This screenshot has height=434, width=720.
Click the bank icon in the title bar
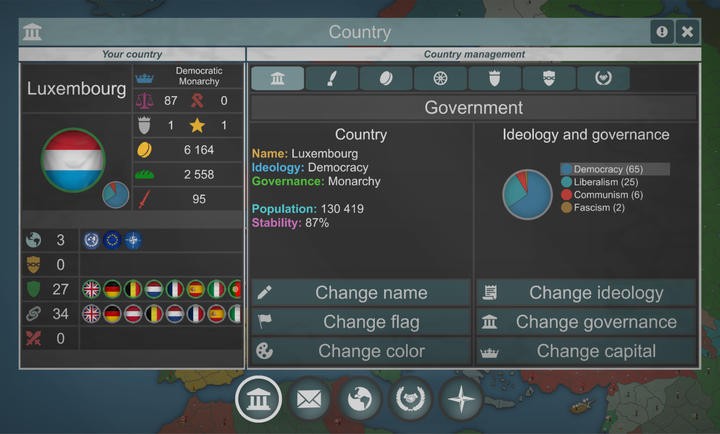(32, 32)
